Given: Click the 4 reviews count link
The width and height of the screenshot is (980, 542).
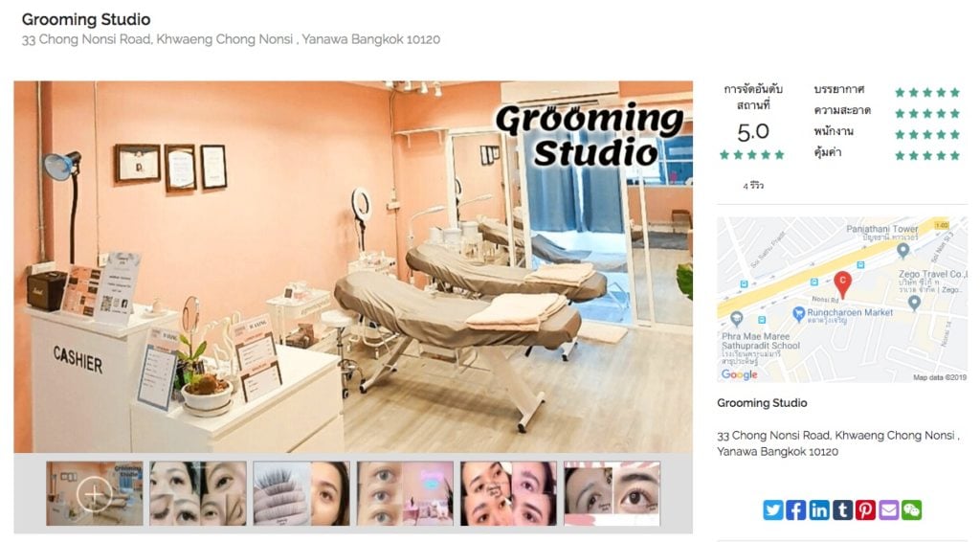Looking at the screenshot, I should point(753,186).
